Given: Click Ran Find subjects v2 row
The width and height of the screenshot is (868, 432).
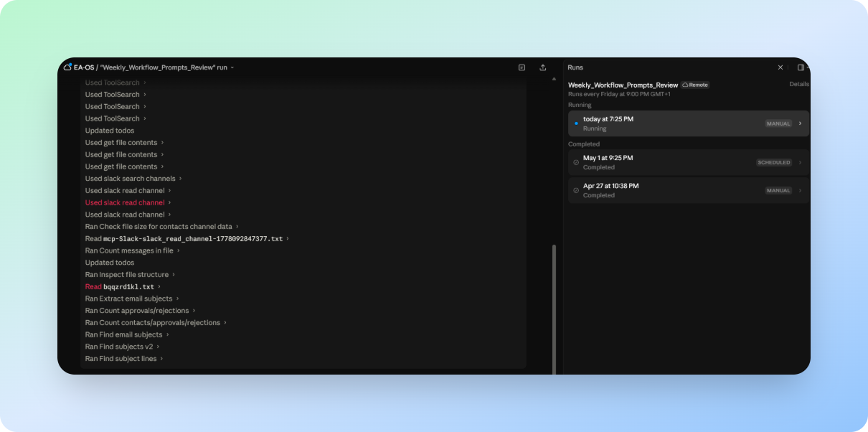Looking at the screenshot, I should (122, 347).
